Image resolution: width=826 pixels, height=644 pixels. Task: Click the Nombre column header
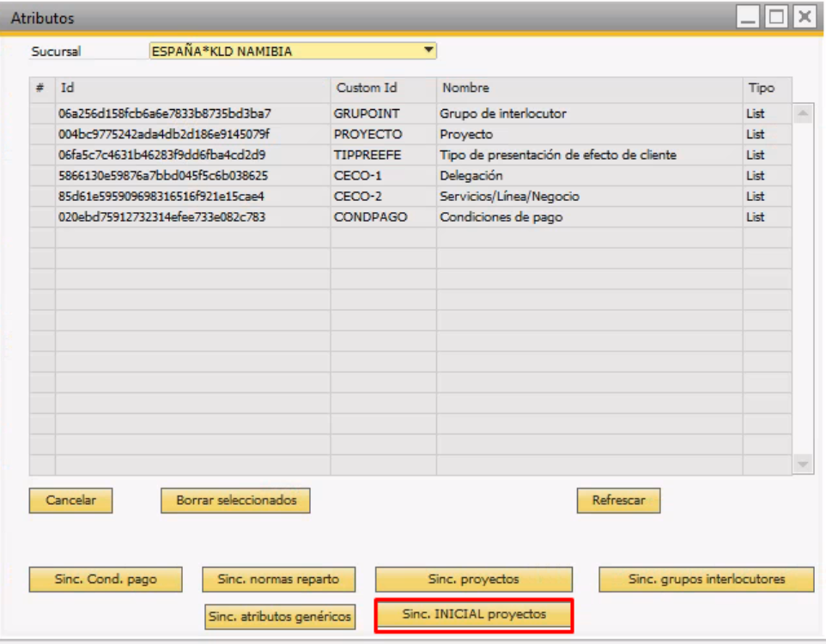465,88
